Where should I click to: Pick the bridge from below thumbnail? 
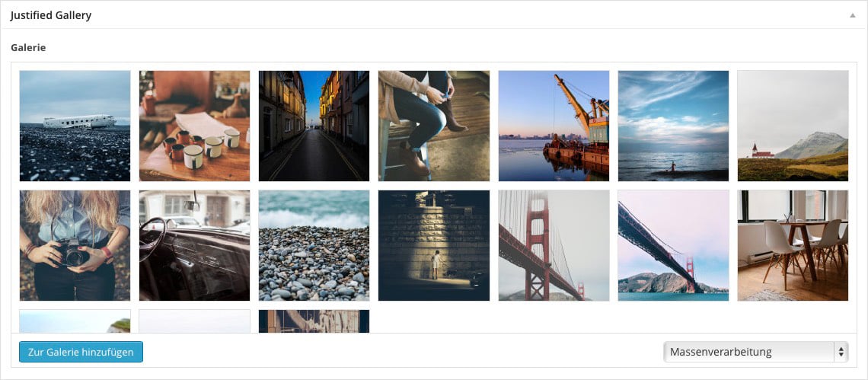point(673,245)
